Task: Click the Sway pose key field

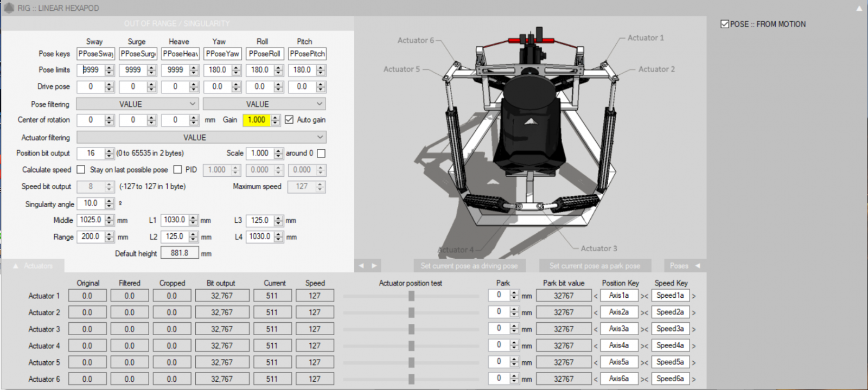Action: (x=95, y=54)
